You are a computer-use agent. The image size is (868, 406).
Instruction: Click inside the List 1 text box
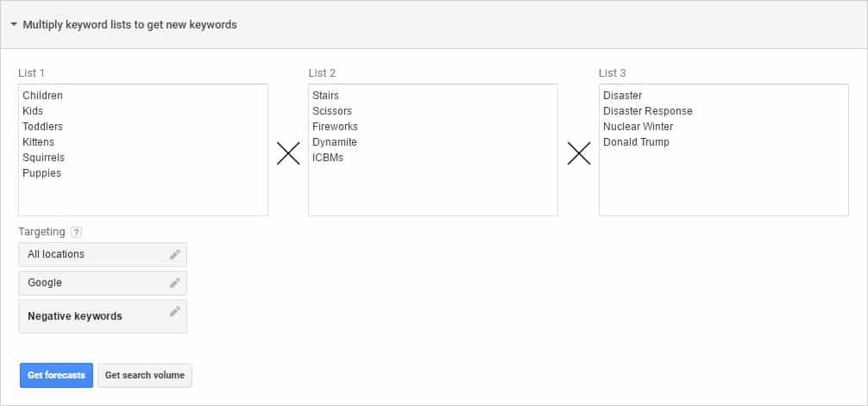143,150
